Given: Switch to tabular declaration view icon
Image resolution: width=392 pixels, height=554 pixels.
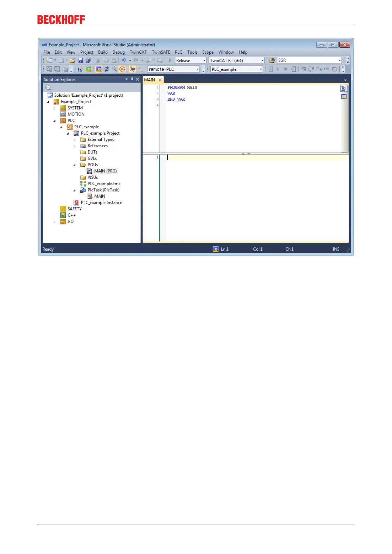Looking at the screenshot, I should (x=344, y=97).
